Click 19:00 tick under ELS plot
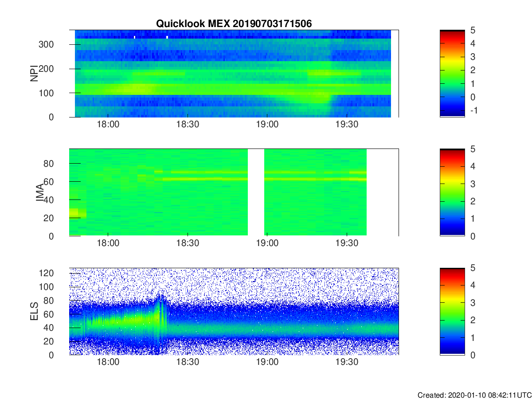Viewport: 532px width, 399px height. pos(267,363)
